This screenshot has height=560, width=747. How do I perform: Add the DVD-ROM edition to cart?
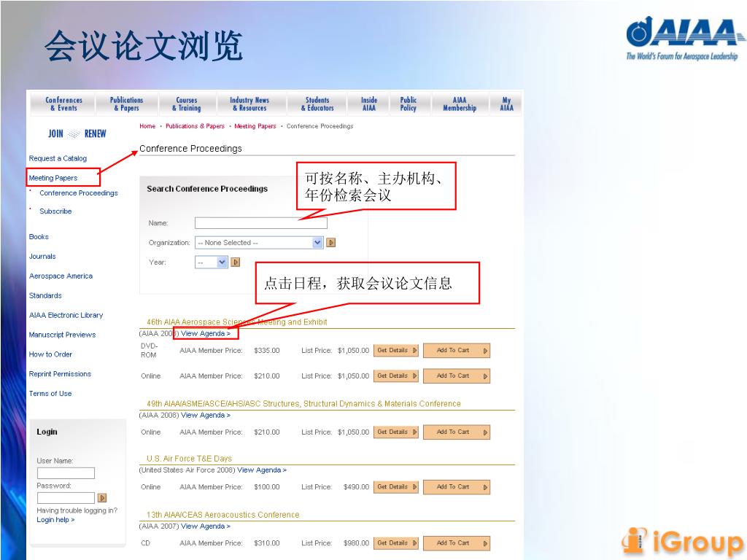pos(457,351)
